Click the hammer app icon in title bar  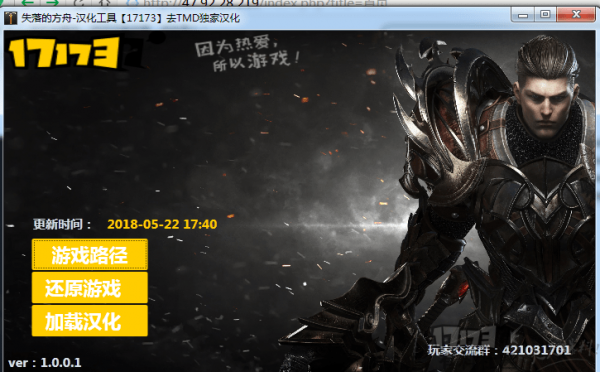(x=11, y=18)
